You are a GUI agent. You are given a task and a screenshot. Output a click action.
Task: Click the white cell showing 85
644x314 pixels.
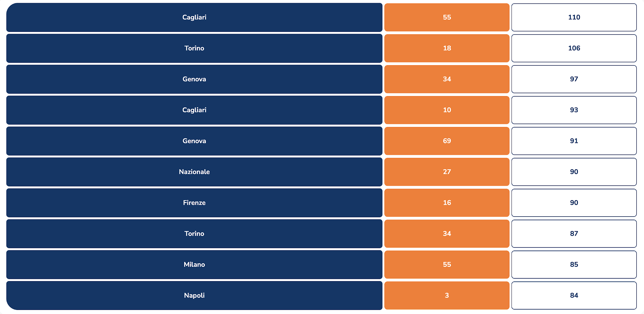click(x=574, y=265)
